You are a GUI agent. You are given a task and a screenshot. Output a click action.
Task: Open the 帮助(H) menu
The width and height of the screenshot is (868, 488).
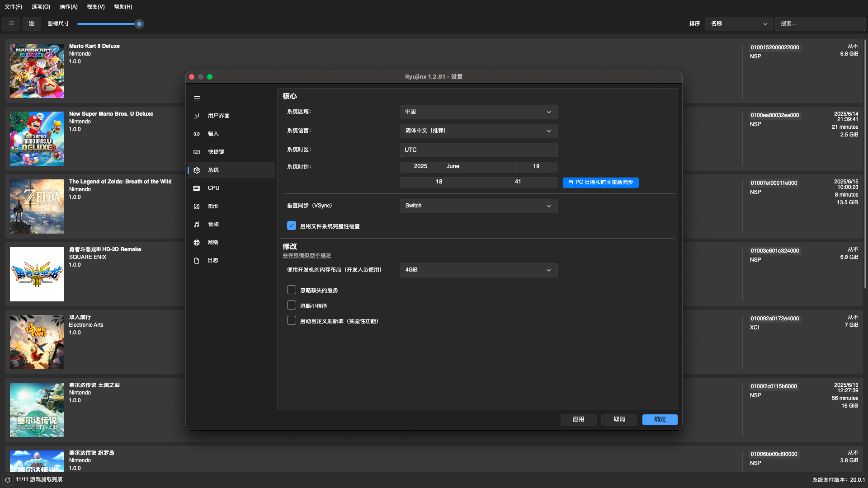123,7
